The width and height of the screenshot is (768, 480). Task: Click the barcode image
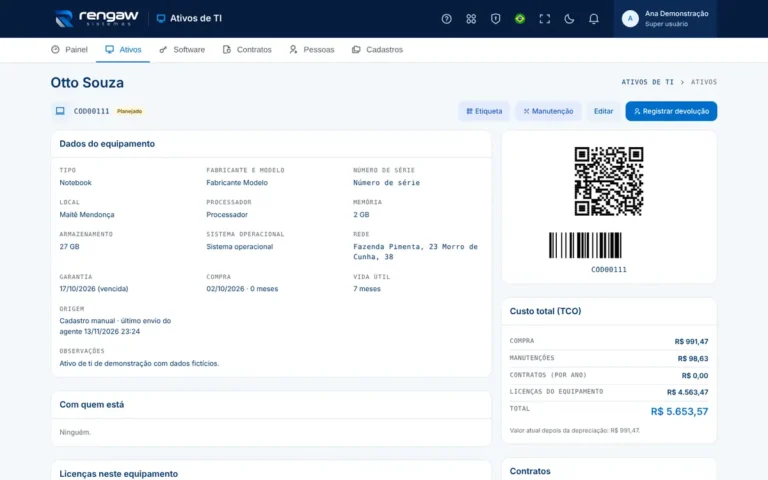click(585, 245)
